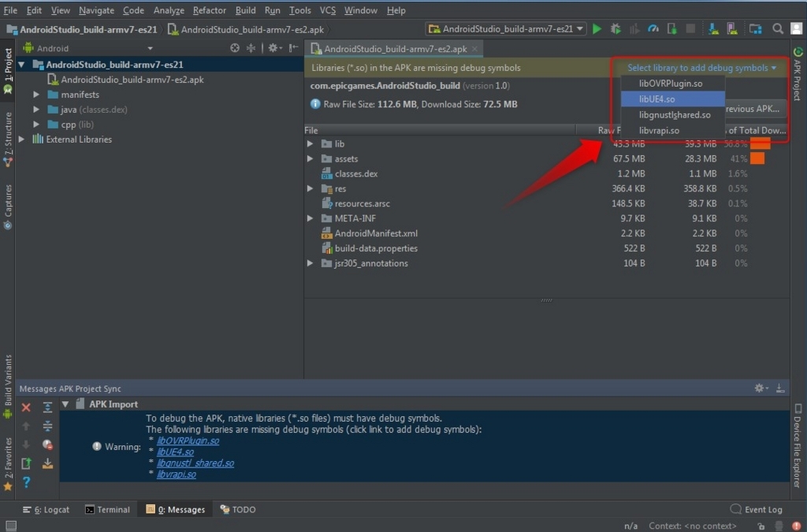The height and width of the screenshot is (532, 807).
Task: Open the Refactor menu
Action: 209,10
